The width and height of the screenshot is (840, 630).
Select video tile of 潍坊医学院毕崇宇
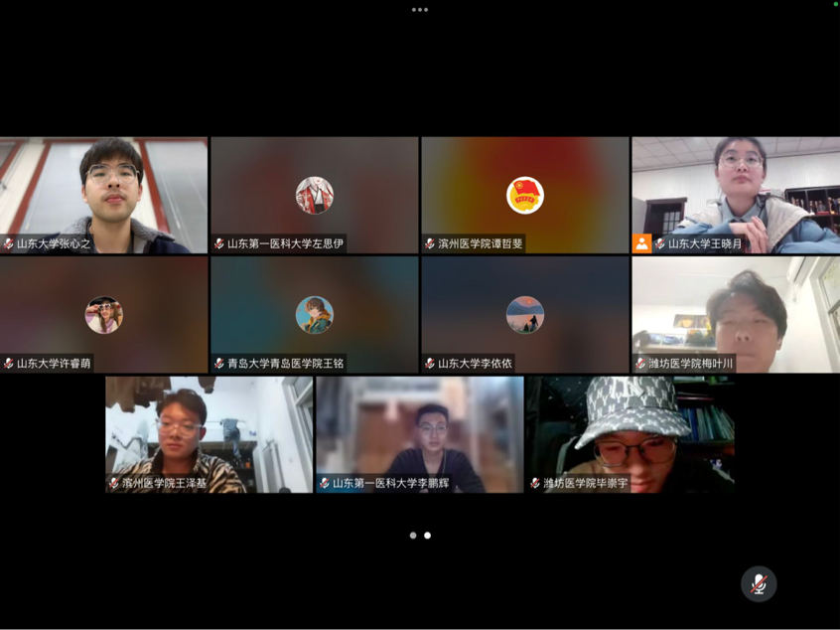(x=630, y=434)
